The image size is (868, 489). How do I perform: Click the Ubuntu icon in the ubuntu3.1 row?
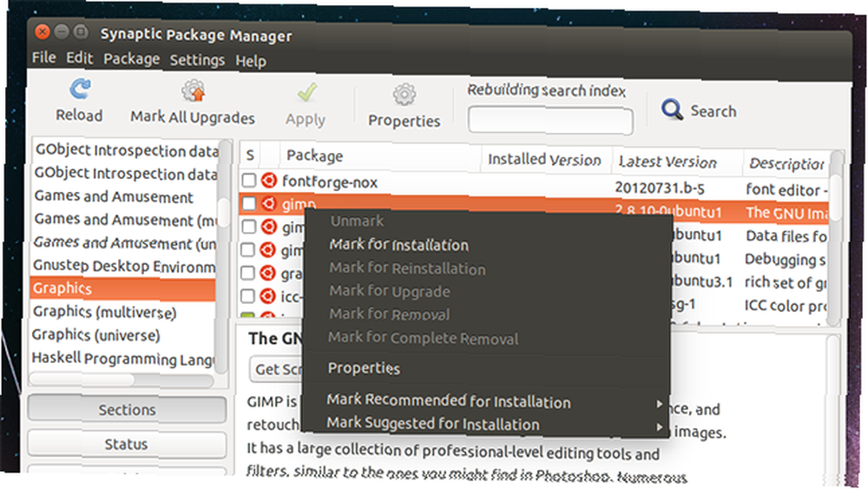(x=268, y=273)
